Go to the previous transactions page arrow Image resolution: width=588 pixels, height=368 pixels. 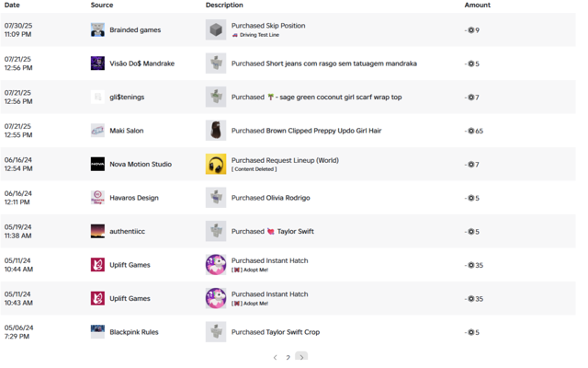click(276, 357)
